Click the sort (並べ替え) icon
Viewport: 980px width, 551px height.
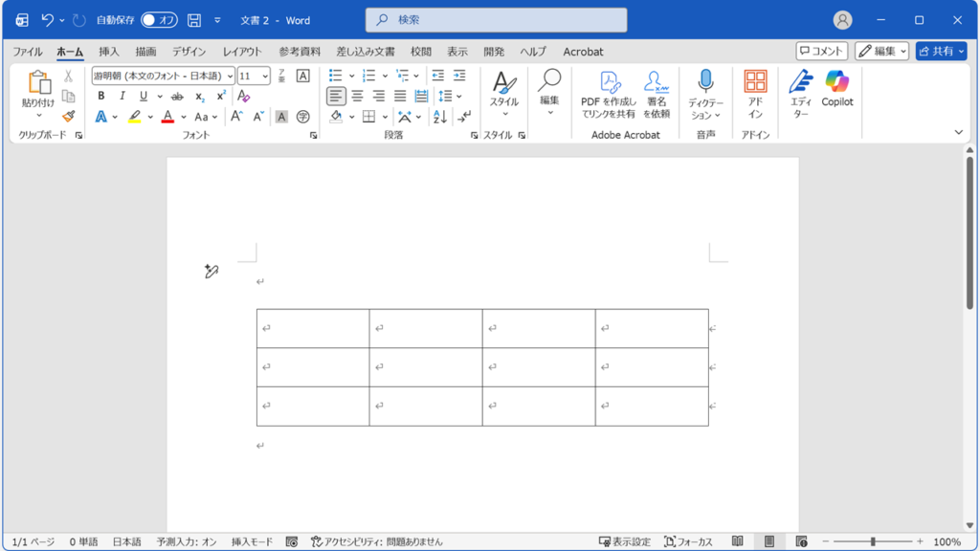(x=439, y=117)
